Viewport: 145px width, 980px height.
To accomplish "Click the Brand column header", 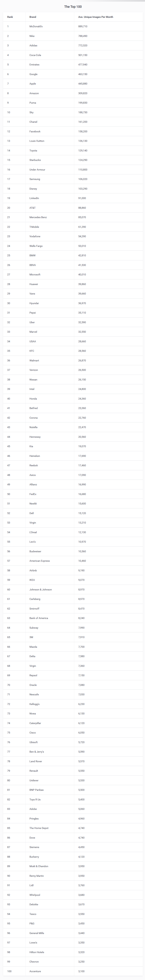I will pyautogui.click(x=33, y=17).
